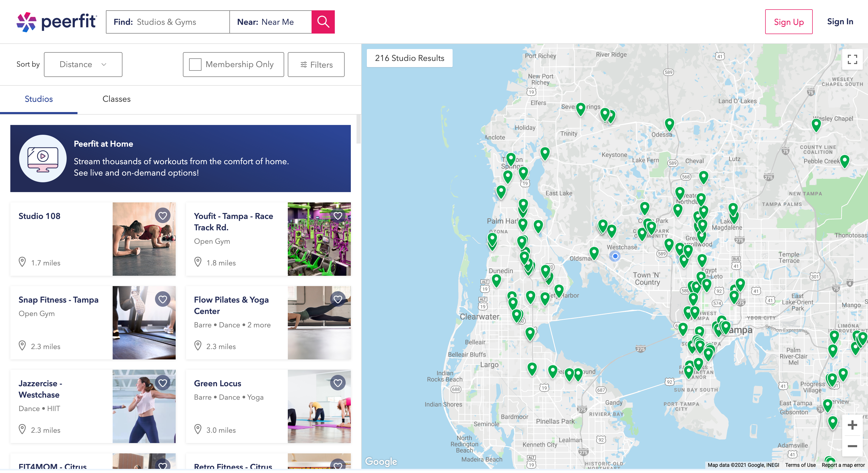Screen dimensions: 868x473
Task: Click the Studio 108 plank photo thumbnail
Action: 144,239
